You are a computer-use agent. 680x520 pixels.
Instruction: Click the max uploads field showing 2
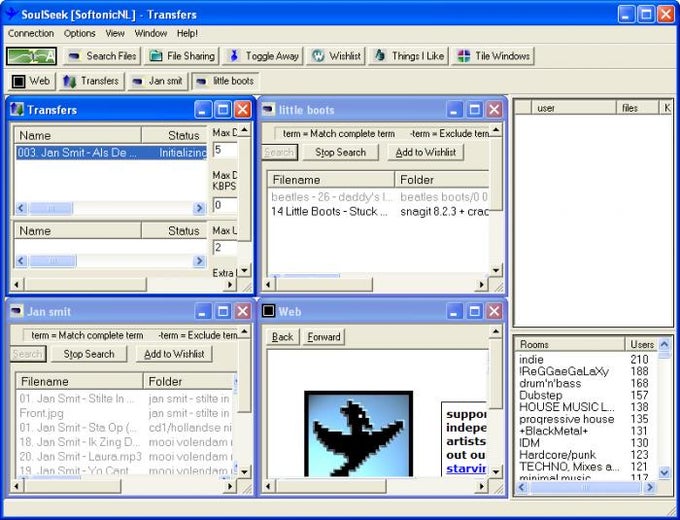click(x=225, y=248)
